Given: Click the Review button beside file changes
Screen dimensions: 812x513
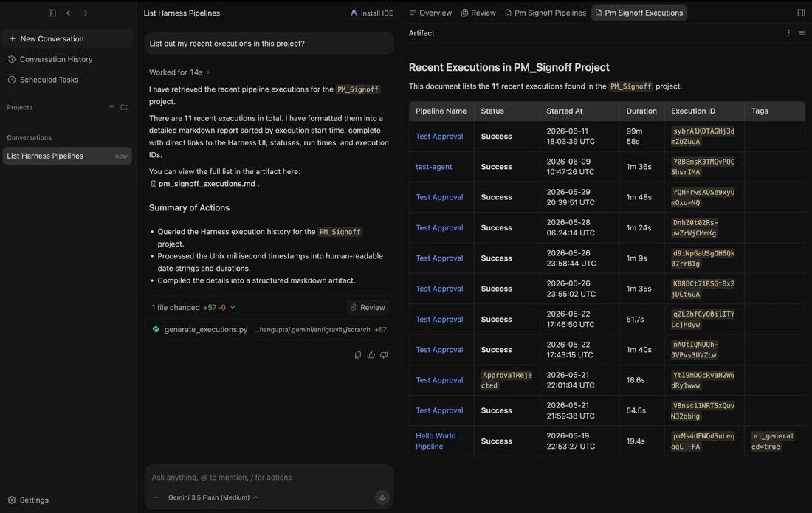Looking at the screenshot, I should click(368, 308).
